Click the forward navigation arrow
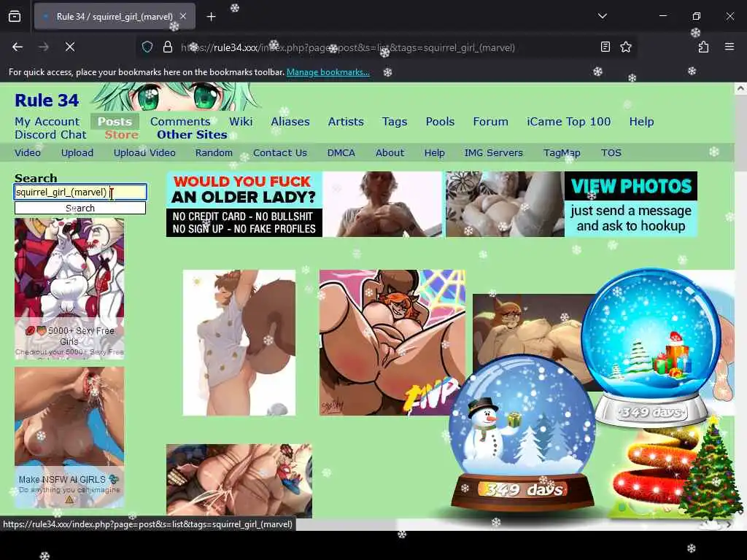747x560 pixels. pos(43,47)
